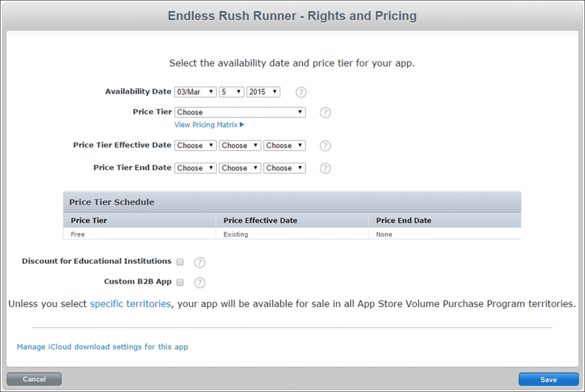The image size is (585, 392).
Task: Save the rights and pricing changes
Action: (x=548, y=379)
